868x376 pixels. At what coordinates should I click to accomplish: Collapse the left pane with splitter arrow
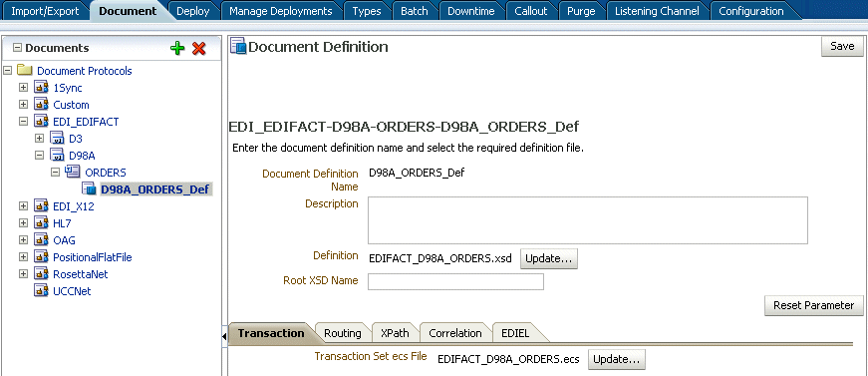click(x=225, y=336)
